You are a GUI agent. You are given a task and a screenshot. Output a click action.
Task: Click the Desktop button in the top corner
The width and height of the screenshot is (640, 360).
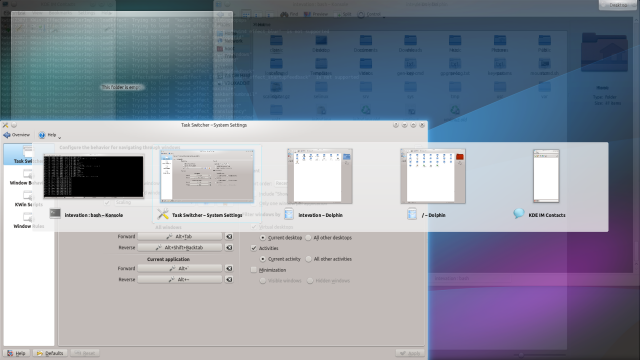(x=618, y=5)
